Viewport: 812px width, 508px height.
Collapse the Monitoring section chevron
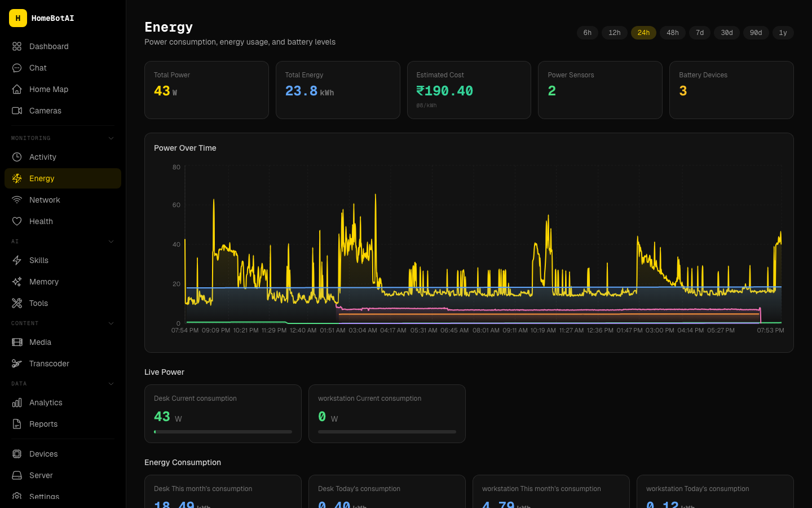coord(111,138)
